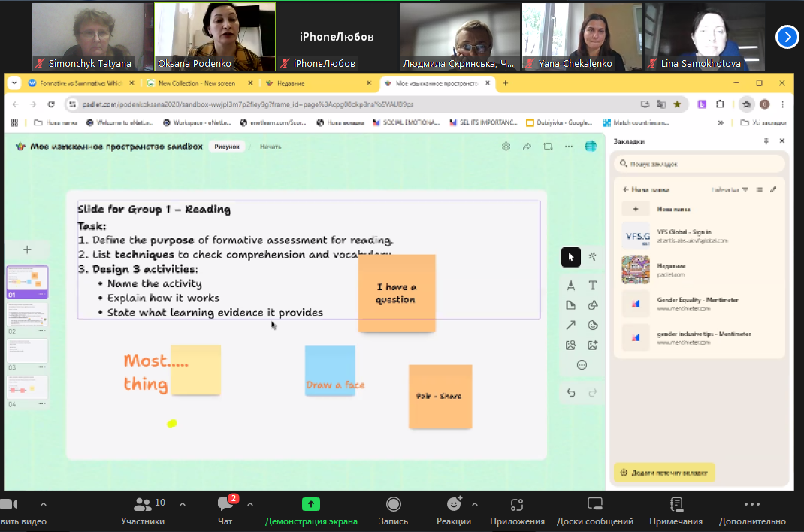Choose the sticky note tool
804x532 pixels.
[571, 305]
